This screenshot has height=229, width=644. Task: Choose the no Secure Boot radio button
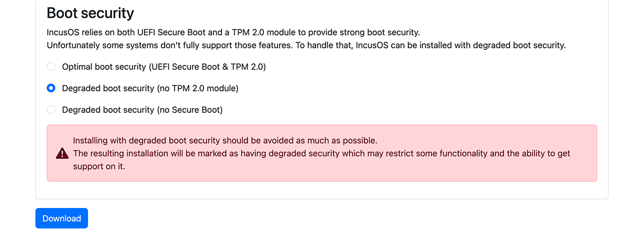click(x=51, y=110)
